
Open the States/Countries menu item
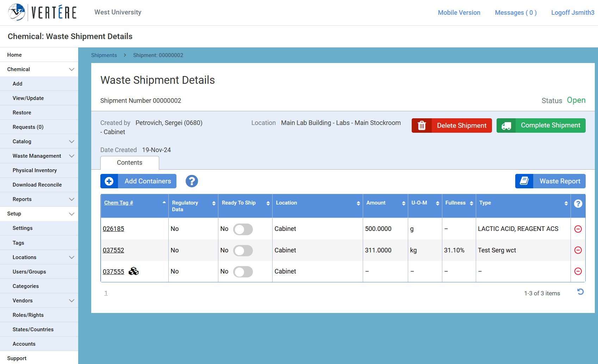tap(39, 330)
